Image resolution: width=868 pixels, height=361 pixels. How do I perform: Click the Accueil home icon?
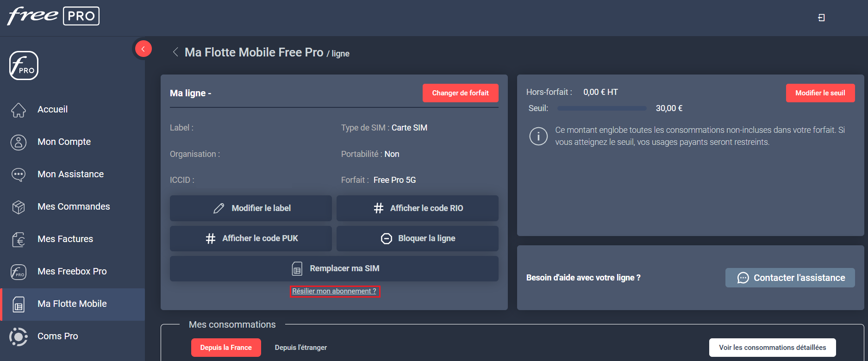(19, 110)
